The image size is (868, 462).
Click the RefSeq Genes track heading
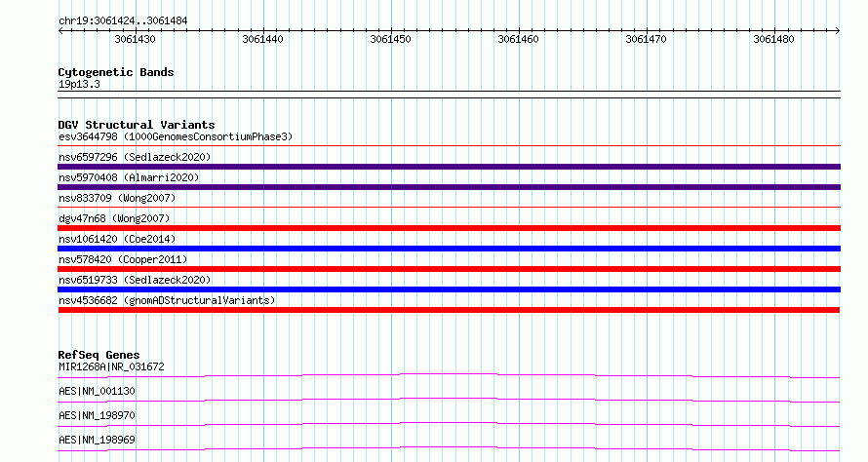[x=99, y=355]
